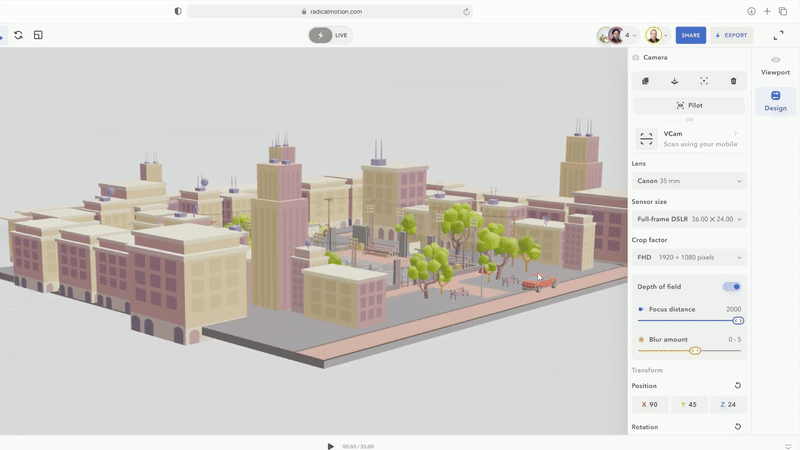Reset Position with the circular arrow
Viewport: 800px width, 450px height.
(x=738, y=386)
